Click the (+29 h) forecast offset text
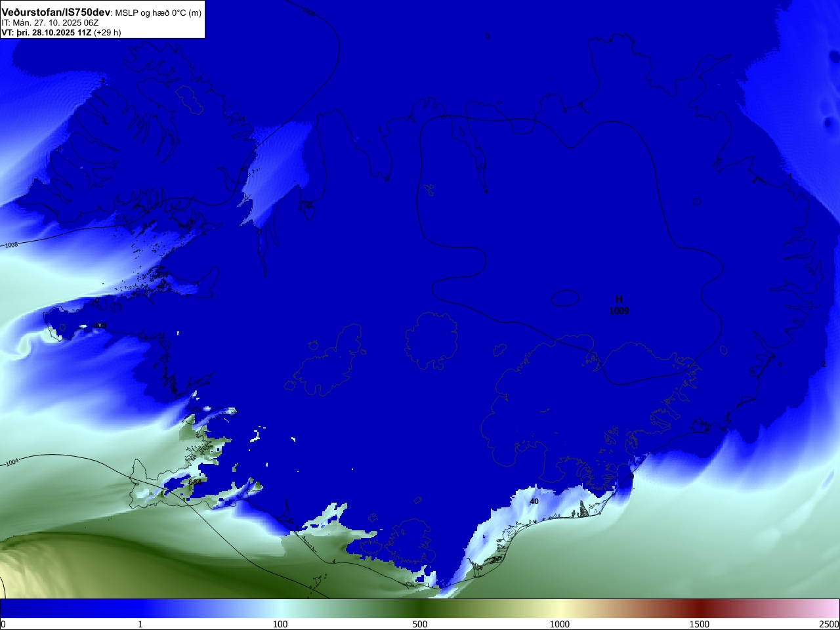This screenshot has width=840, height=630. point(108,32)
